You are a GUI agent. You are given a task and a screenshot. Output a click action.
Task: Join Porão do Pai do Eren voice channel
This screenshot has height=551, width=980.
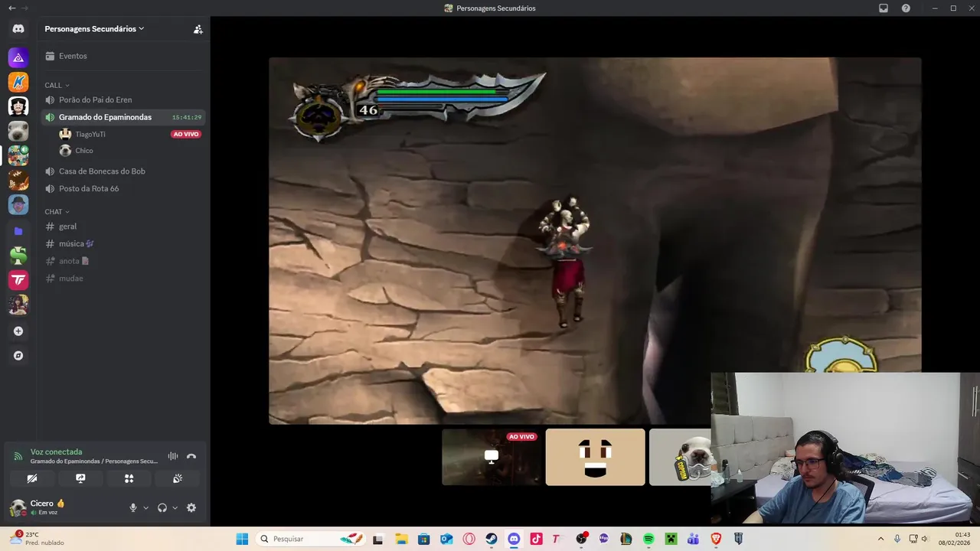(x=122, y=99)
